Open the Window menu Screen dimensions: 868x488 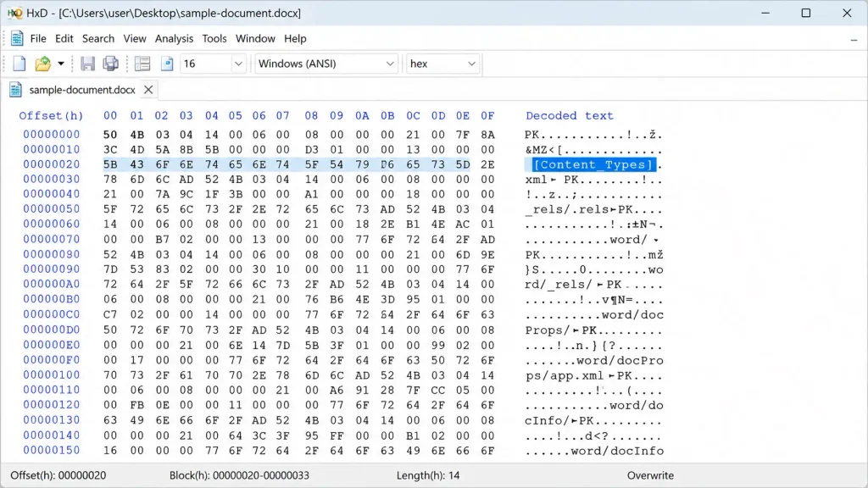(x=255, y=39)
